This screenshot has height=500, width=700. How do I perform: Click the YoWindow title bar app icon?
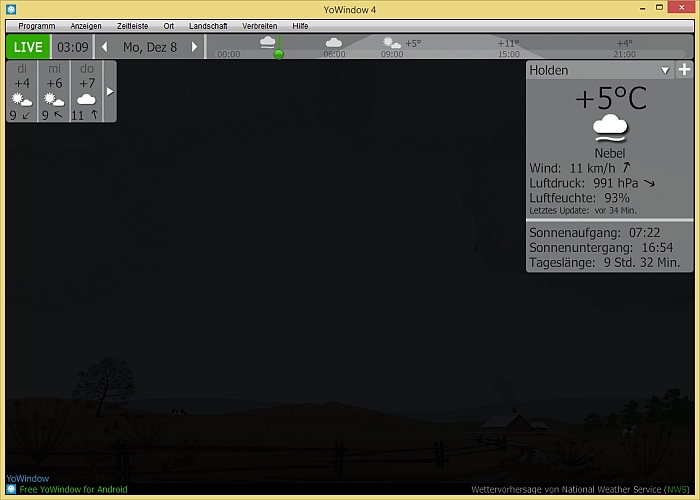(x=11, y=9)
